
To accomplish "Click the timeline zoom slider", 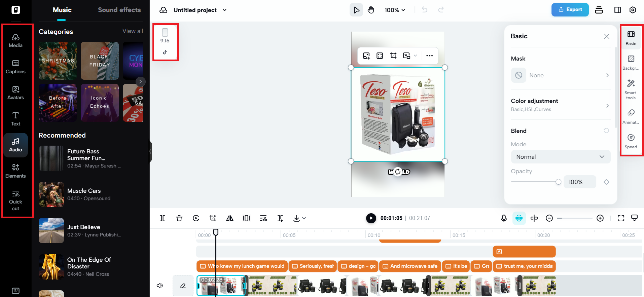I will tap(574, 218).
